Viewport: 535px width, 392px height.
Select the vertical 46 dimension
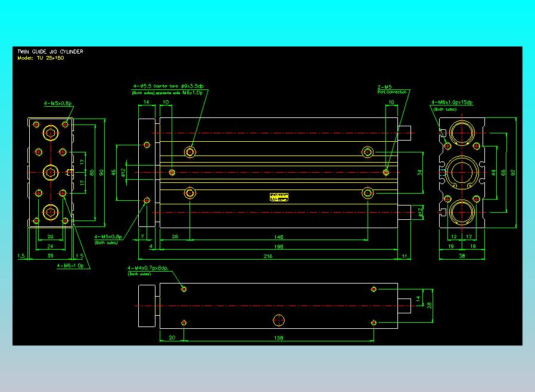click(114, 173)
